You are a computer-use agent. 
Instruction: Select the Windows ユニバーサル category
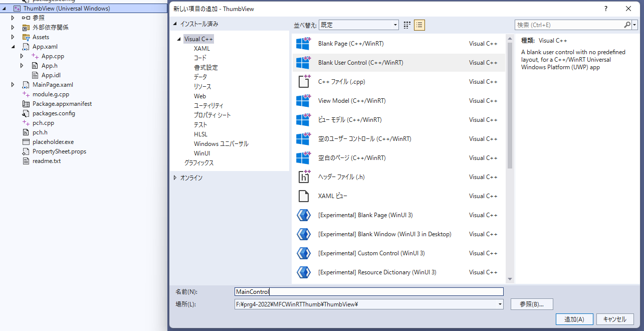pos(221,144)
